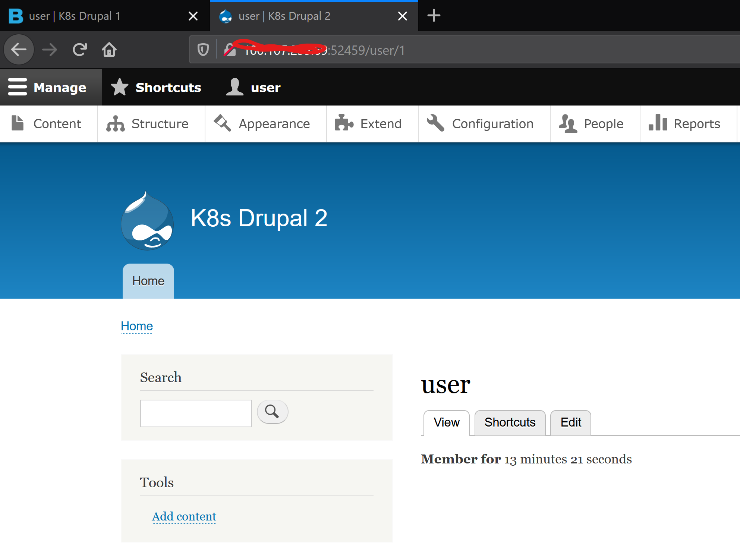Focus the Search text field

pos(196,413)
